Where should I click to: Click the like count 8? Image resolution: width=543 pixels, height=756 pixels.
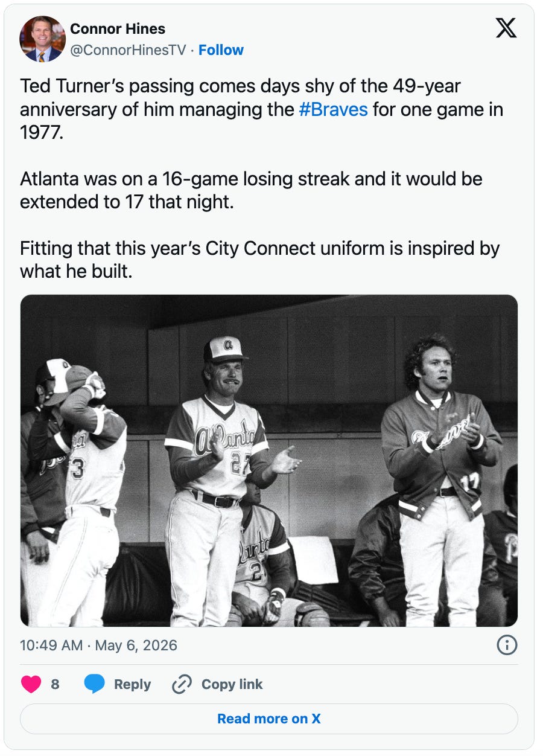click(x=55, y=684)
